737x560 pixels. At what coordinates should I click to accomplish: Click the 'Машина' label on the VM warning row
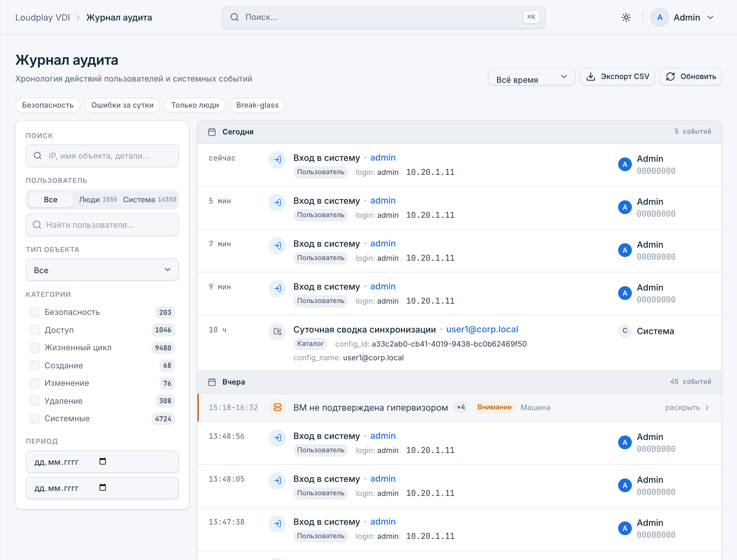535,408
